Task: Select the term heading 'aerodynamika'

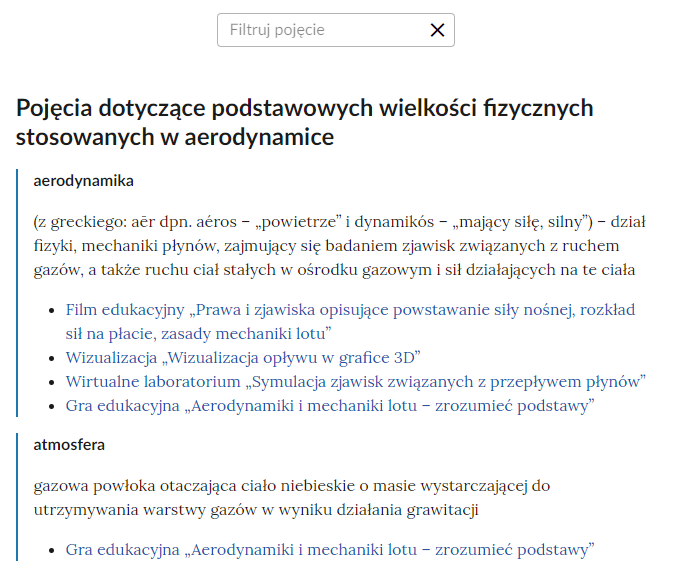Action: [83, 181]
